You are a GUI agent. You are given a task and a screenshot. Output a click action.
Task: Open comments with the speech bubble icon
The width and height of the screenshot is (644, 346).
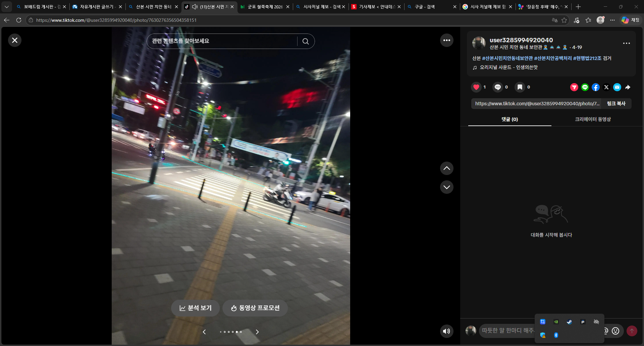point(498,87)
